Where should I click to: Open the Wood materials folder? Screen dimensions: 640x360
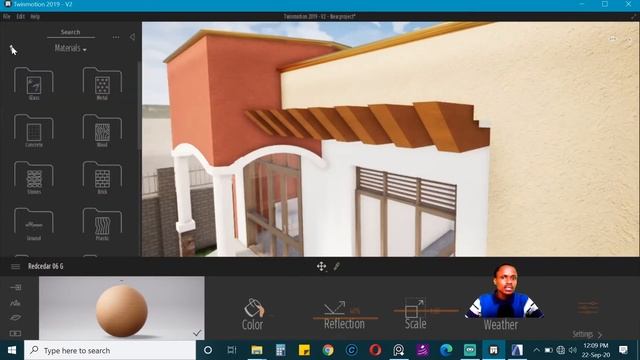coord(102,131)
